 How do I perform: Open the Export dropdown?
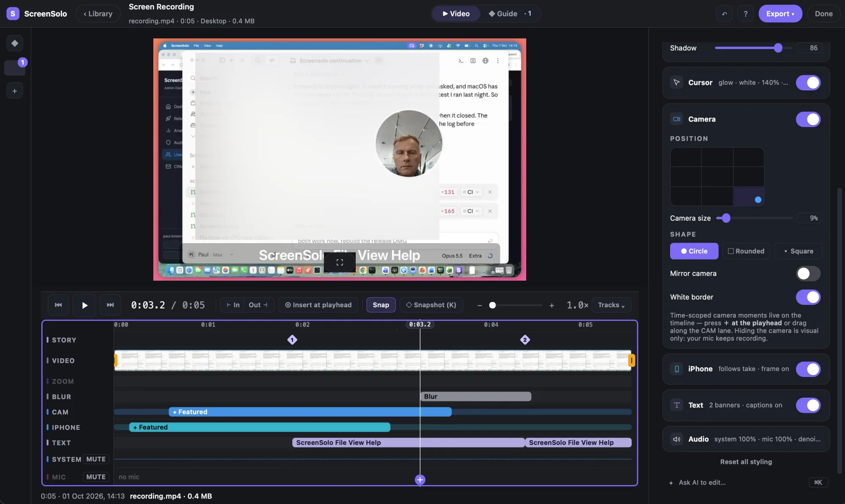pyautogui.click(x=780, y=14)
